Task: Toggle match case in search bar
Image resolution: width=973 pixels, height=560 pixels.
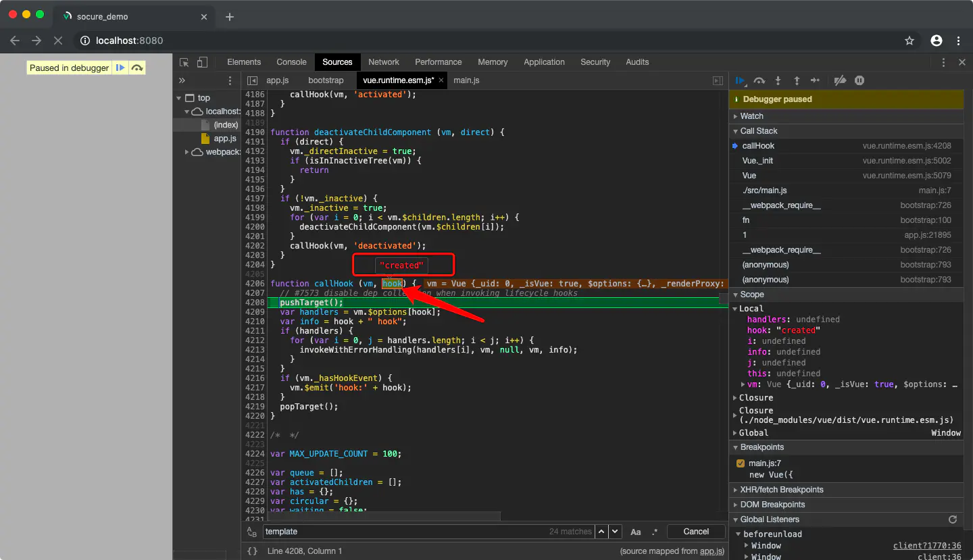Action: tap(636, 532)
